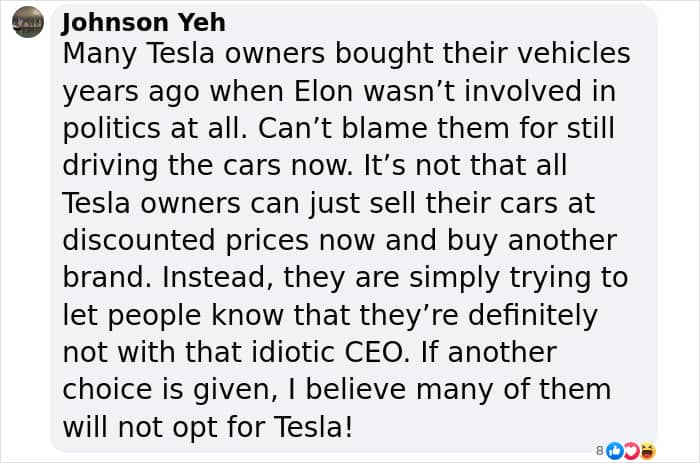Click the blue thumbs-up Like reaction icon

[615, 451]
